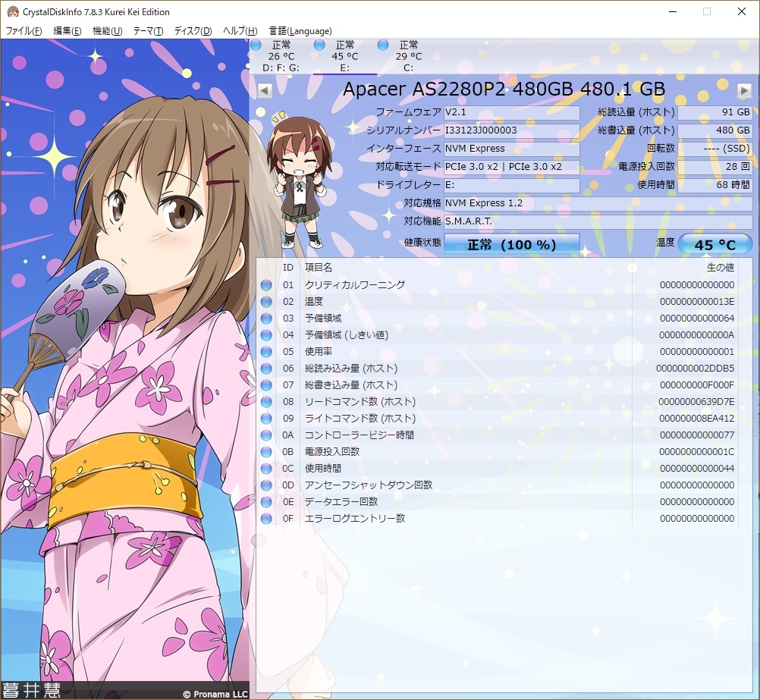760x700 pixels.
Task: Click the CrystalDiskInfo title bar app icon
Action: click(x=13, y=11)
